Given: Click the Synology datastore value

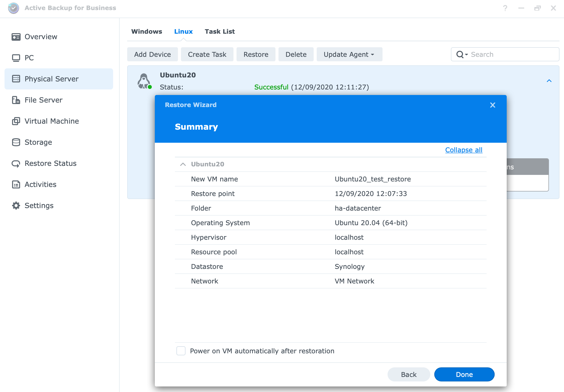Looking at the screenshot, I should coord(350,267).
